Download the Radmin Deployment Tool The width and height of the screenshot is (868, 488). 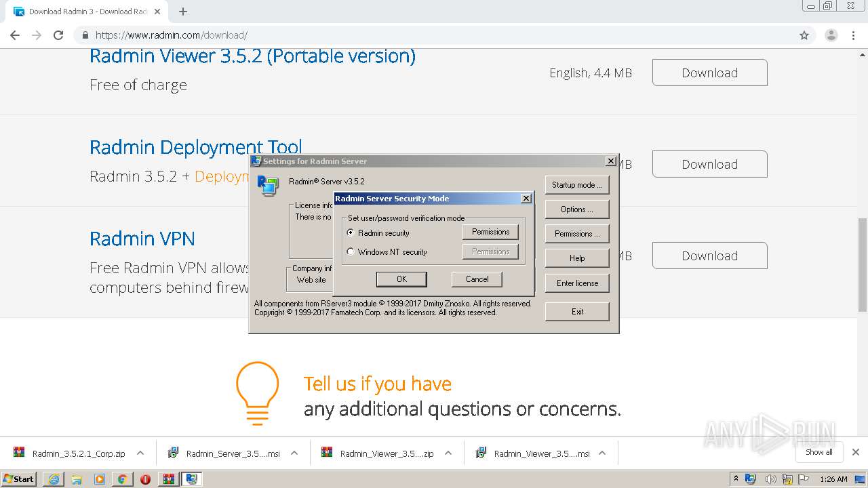710,164
